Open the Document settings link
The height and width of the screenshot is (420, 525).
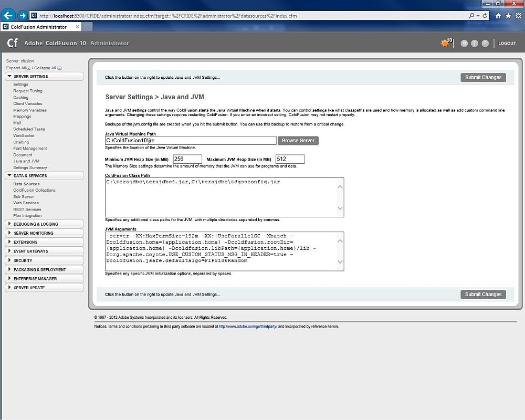(x=23, y=155)
